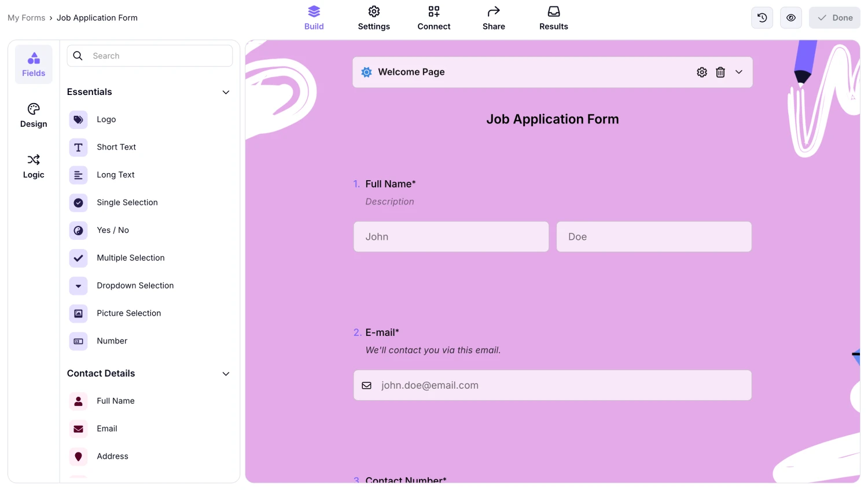
Task: Add a Picture Selection field
Action: [x=128, y=313]
